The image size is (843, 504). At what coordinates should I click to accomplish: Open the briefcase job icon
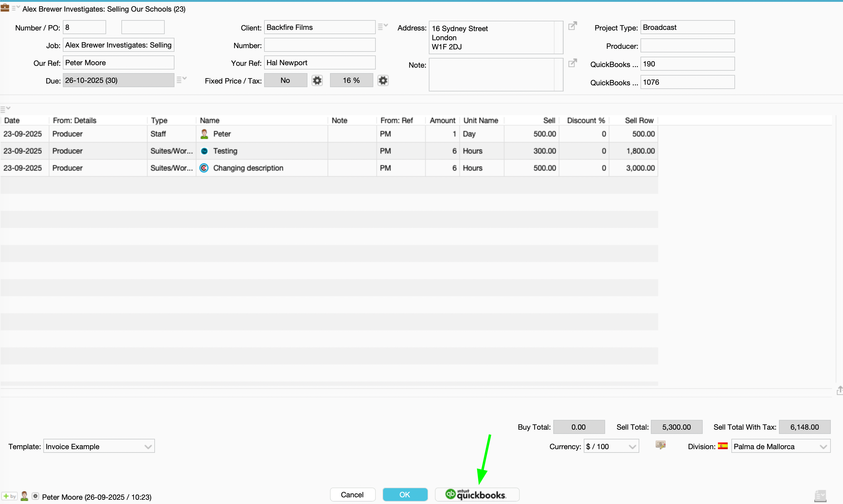(5, 8)
